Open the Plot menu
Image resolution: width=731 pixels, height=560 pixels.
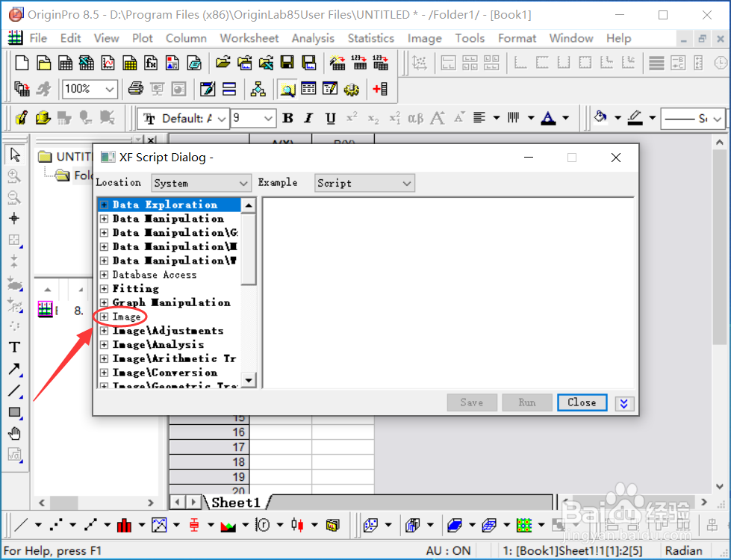(142, 38)
